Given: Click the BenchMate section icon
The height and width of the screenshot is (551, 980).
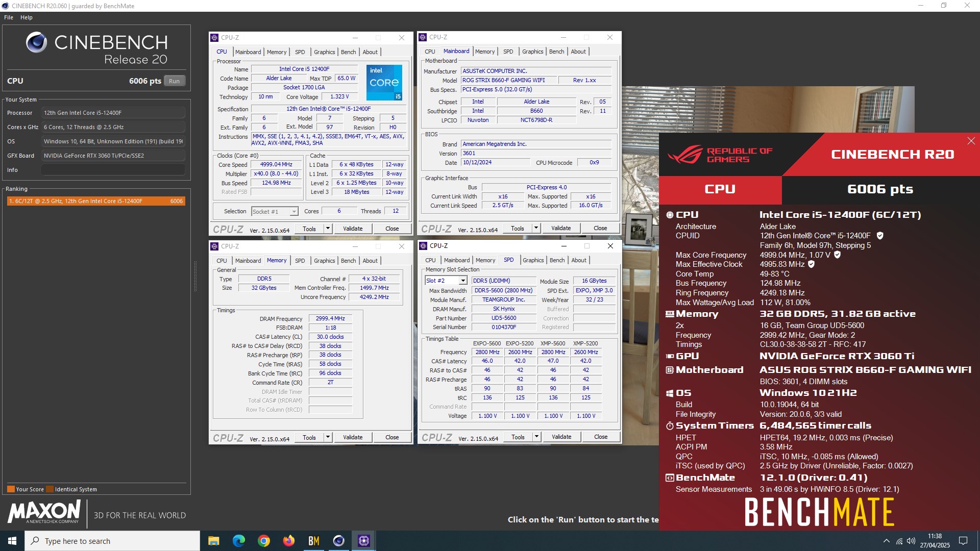Looking at the screenshot, I should pyautogui.click(x=670, y=478).
